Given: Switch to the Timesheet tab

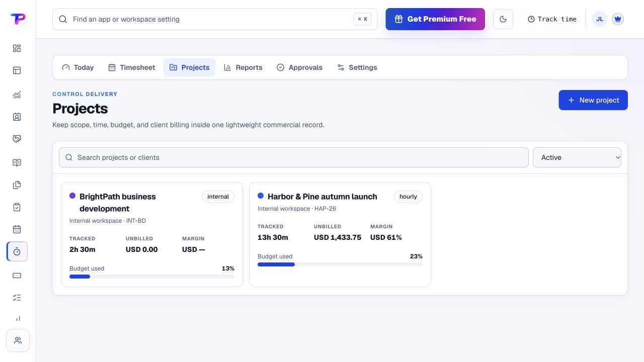Looking at the screenshot, I should [132, 67].
